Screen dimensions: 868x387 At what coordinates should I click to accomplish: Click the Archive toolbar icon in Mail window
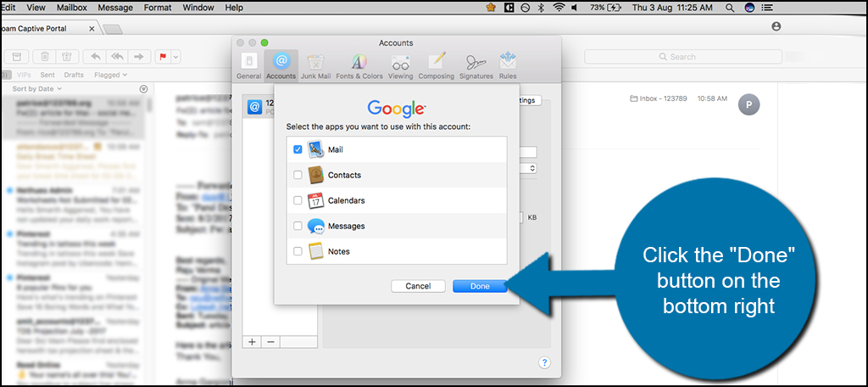17,57
